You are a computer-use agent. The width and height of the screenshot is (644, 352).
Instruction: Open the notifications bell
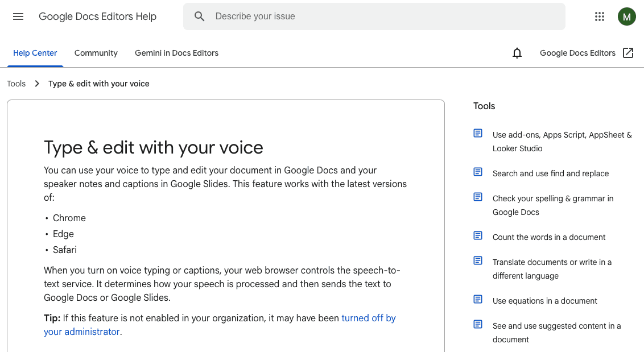[517, 53]
